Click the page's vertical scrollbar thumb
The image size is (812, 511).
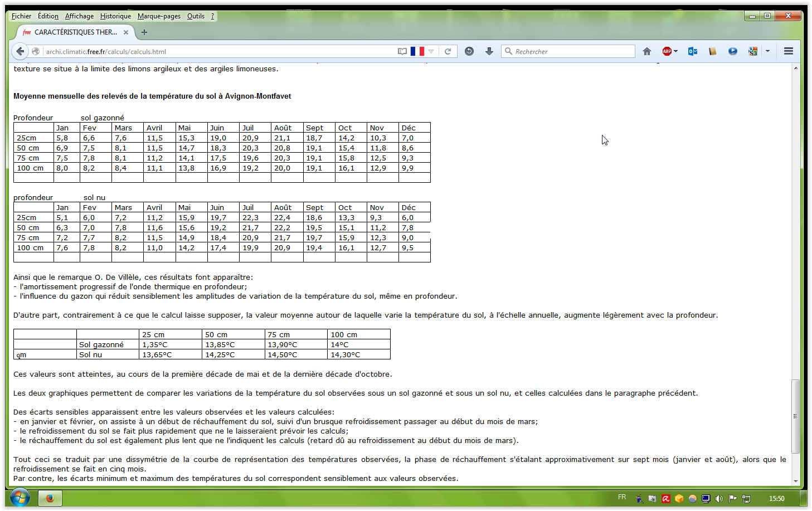(x=795, y=416)
